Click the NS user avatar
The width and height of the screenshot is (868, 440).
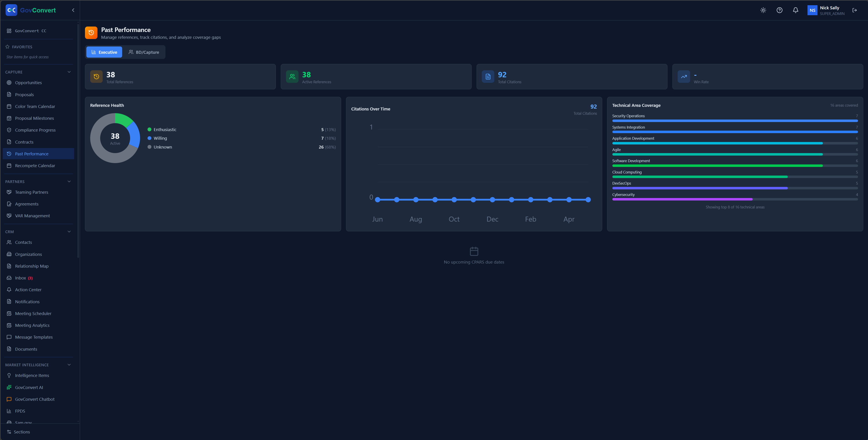tap(812, 10)
